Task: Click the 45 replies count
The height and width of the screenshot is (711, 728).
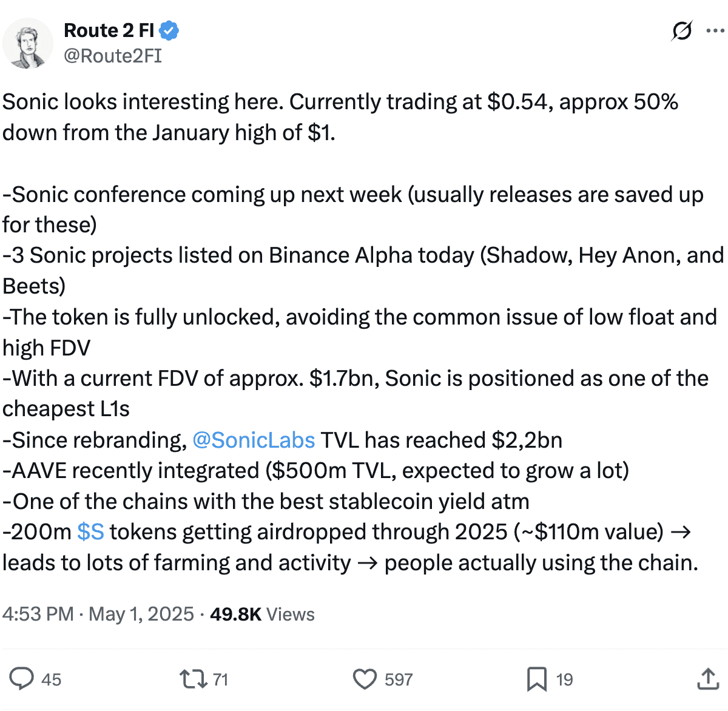Action: 52,679
